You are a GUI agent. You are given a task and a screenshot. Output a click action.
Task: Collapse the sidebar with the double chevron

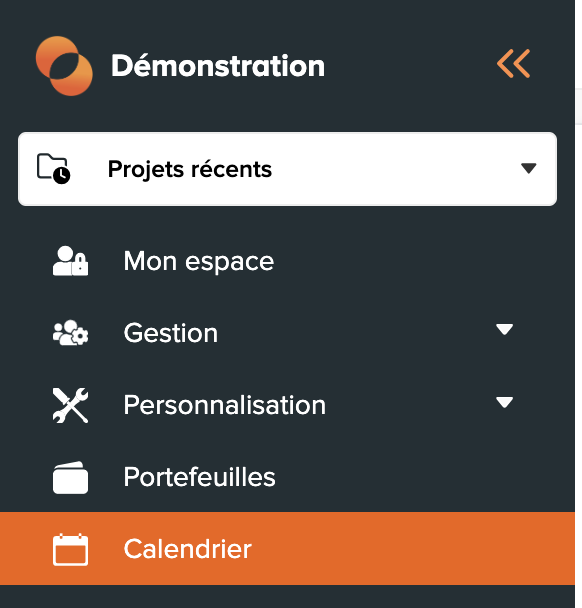pyautogui.click(x=513, y=64)
